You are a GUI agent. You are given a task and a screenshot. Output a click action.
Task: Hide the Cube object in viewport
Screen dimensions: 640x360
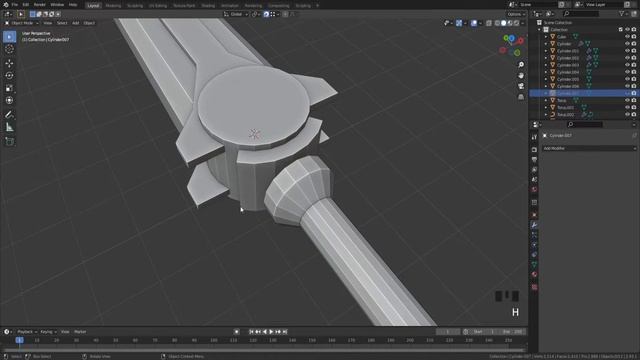coord(627,37)
